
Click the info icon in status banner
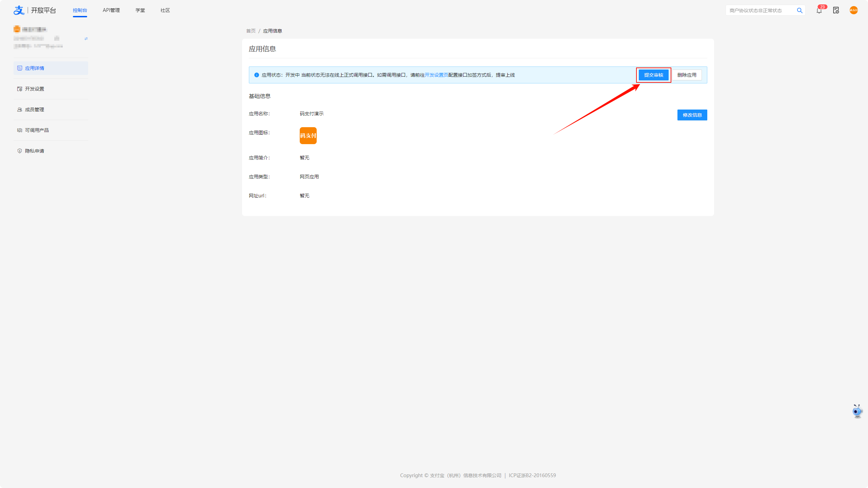[x=257, y=75]
